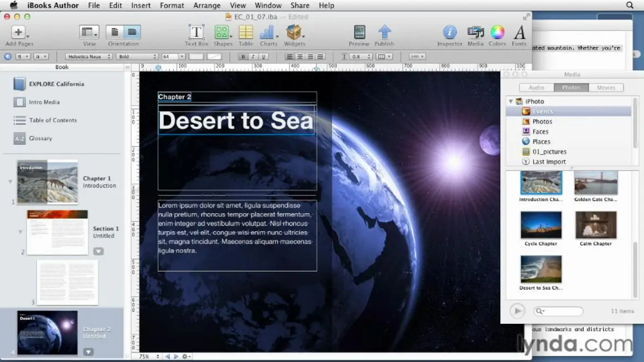Open the Format menu
Screen dimensions: 644x362
click(172, 6)
